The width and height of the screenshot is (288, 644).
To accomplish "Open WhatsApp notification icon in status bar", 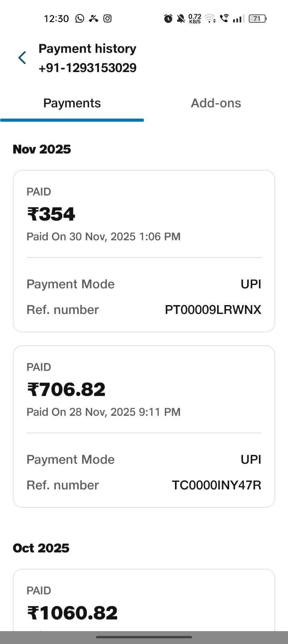I will click(80, 19).
